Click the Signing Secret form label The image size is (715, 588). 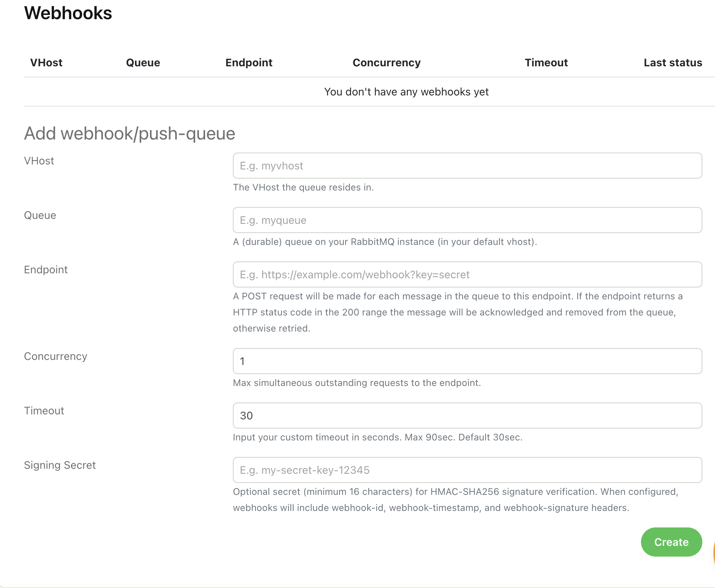(x=60, y=465)
